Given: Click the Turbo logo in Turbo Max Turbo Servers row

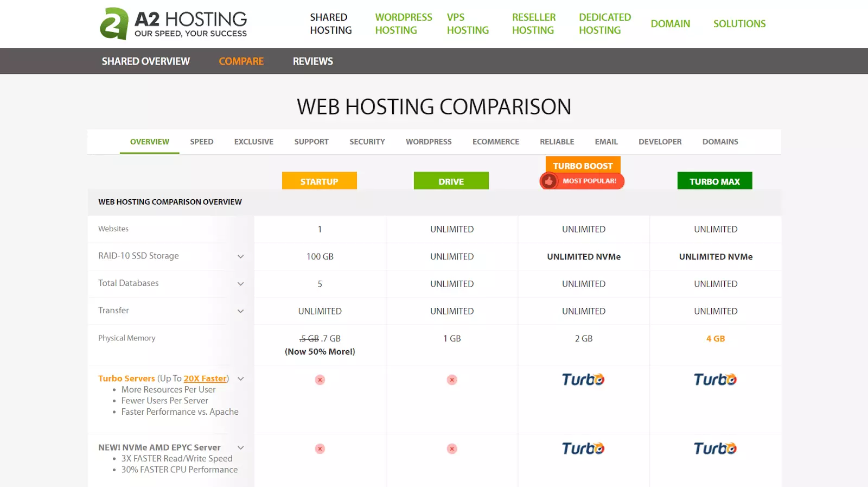Looking at the screenshot, I should (x=715, y=379).
